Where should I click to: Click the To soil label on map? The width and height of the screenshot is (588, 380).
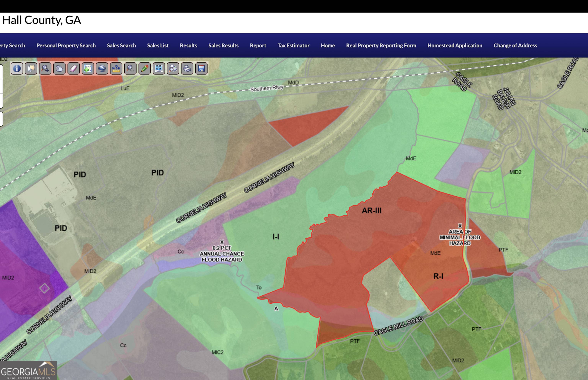point(259,287)
